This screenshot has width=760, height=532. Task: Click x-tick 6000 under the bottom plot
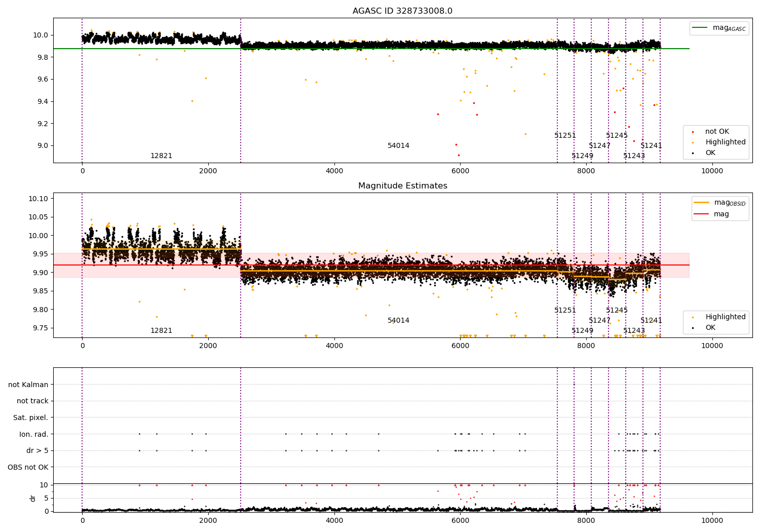coord(460,521)
